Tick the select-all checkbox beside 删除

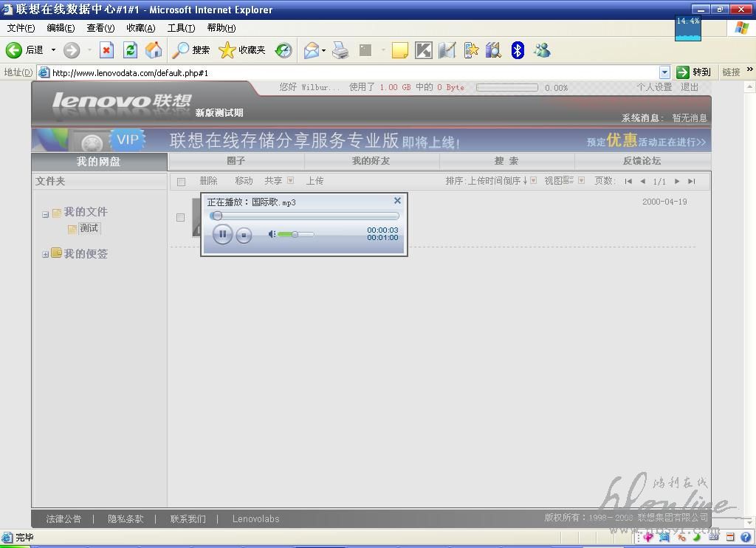point(181,182)
